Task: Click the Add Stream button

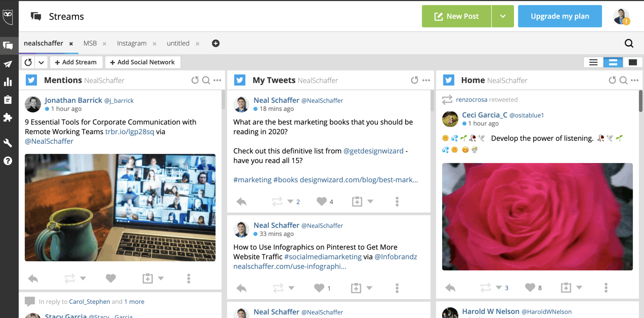Action: coord(76,62)
